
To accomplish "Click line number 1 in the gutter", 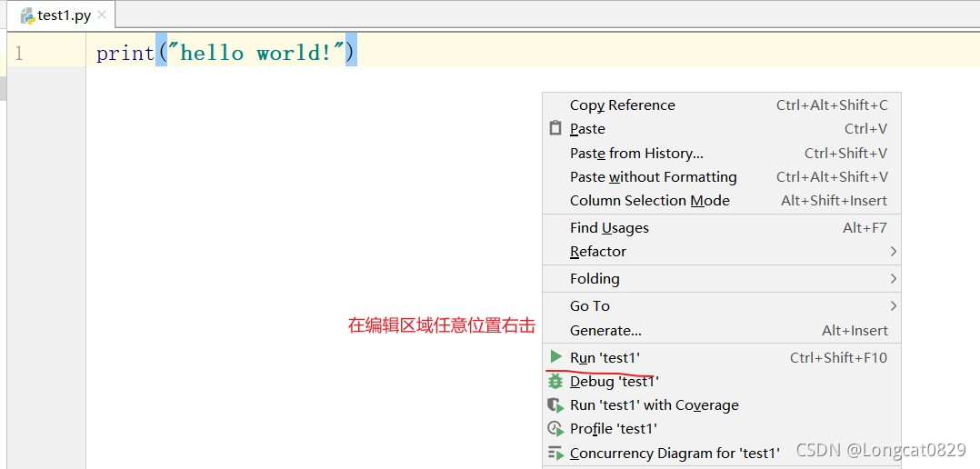I will coord(19,53).
